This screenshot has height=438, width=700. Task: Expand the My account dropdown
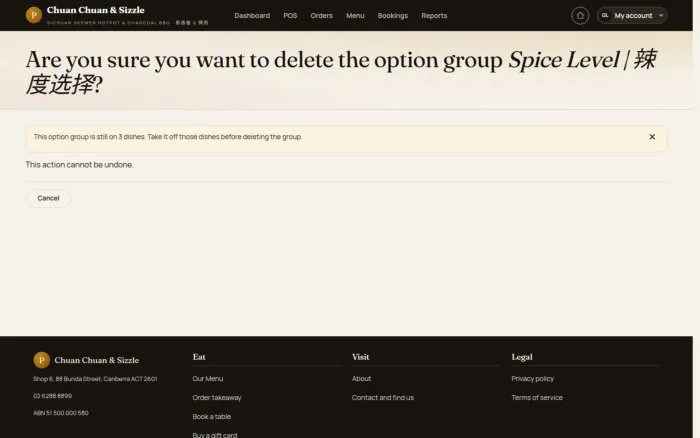pos(632,16)
